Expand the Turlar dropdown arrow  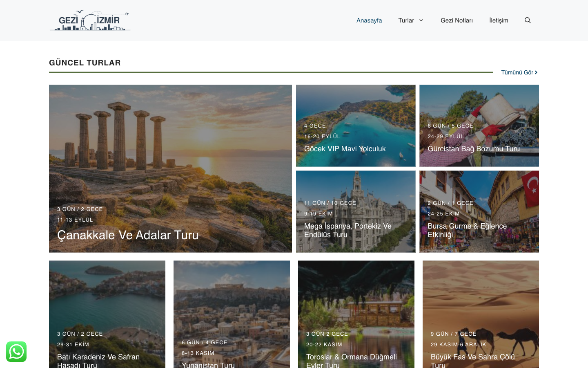point(421,20)
